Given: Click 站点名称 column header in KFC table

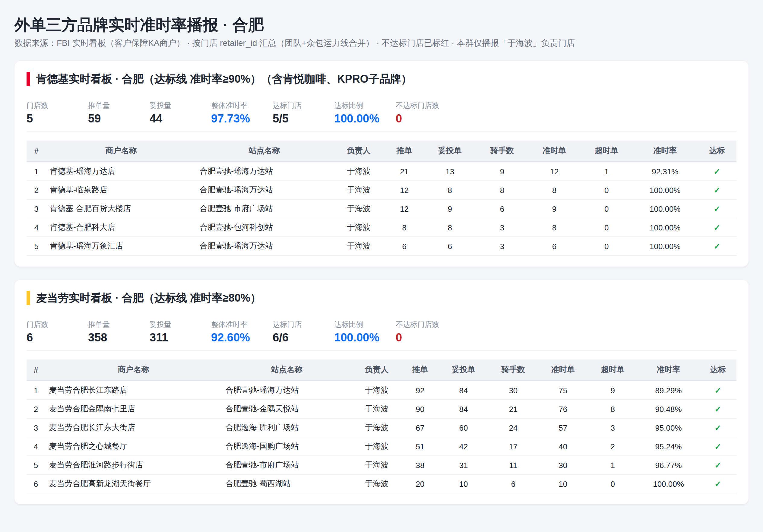Looking at the screenshot, I should pyautogui.click(x=264, y=151).
